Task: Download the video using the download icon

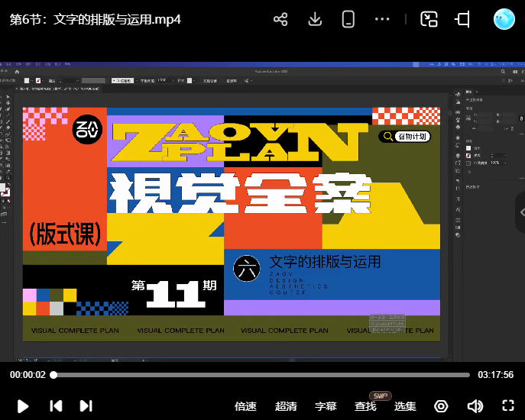Action: [315, 19]
